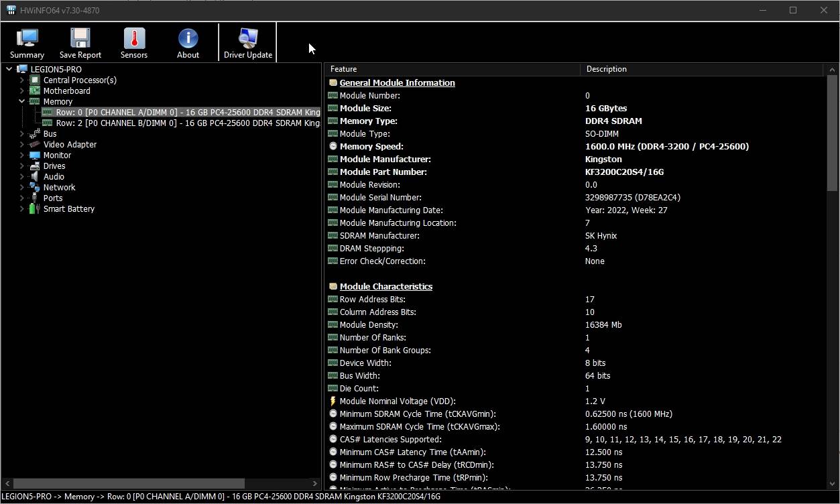Select Motherboard in the device tree
The height and width of the screenshot is (504, 840).
(x=66, y=91)
